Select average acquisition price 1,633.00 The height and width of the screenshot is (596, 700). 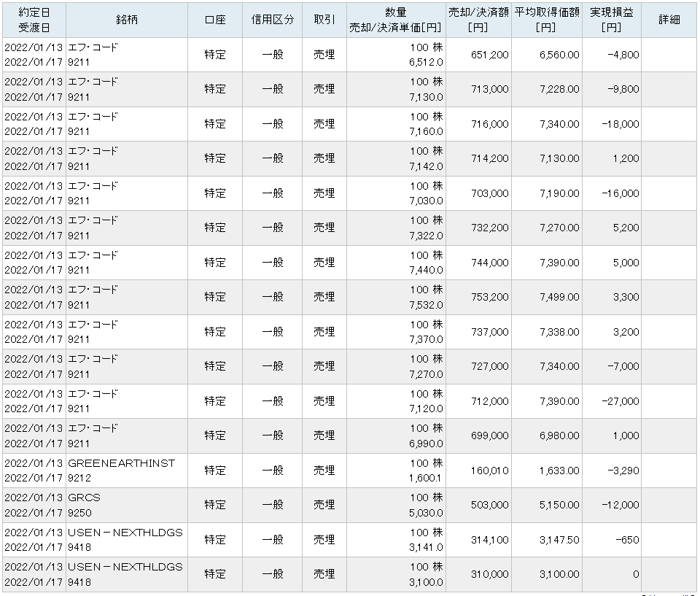pyautogui.click(x=559, y=471)
